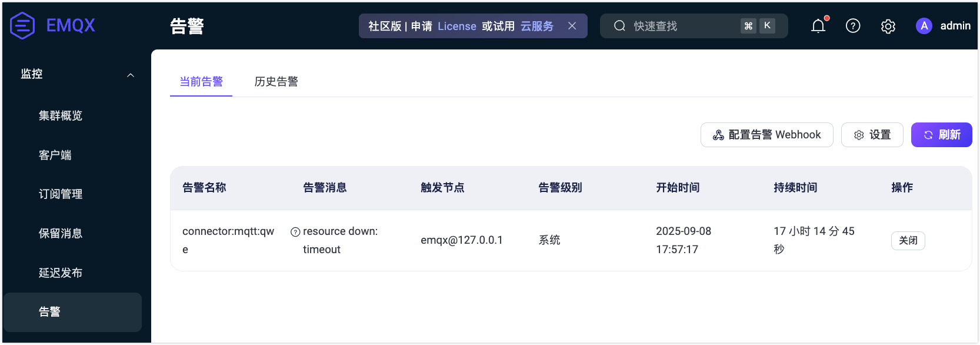The height and width of the screenshot is (345, 980).
Task: Switch to the 历史告警 tab
Action: pos(276,81)
